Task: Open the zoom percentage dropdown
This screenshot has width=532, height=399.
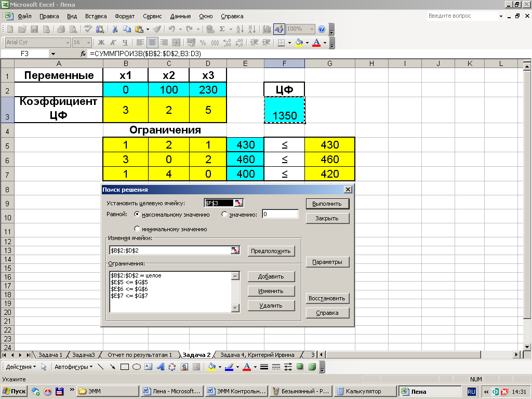Action: 312,29
